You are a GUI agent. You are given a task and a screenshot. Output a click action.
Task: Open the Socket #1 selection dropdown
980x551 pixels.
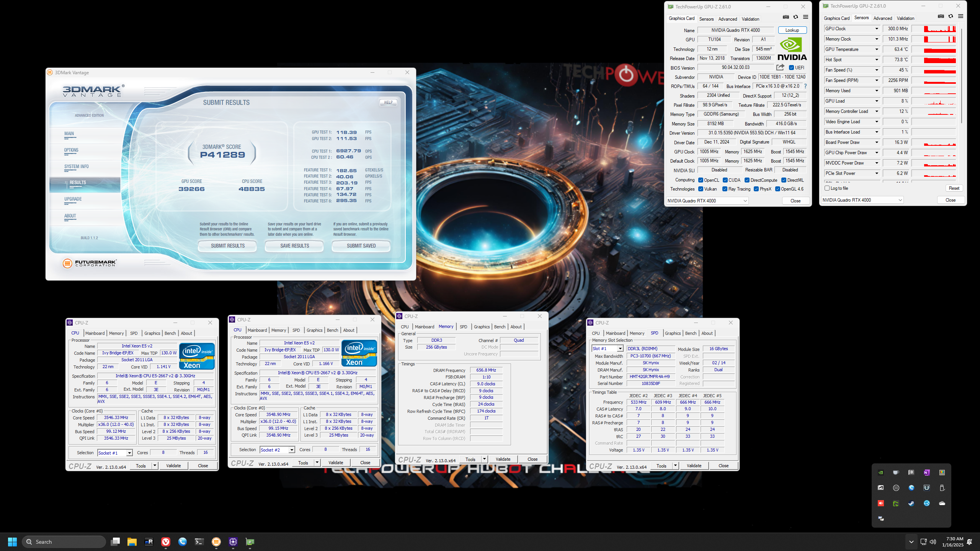pyautogui.click(x=115, y=453)
